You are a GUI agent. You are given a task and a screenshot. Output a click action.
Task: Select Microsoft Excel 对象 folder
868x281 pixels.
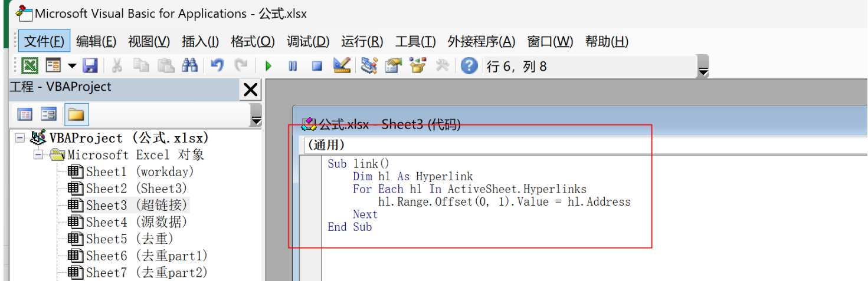136,155
